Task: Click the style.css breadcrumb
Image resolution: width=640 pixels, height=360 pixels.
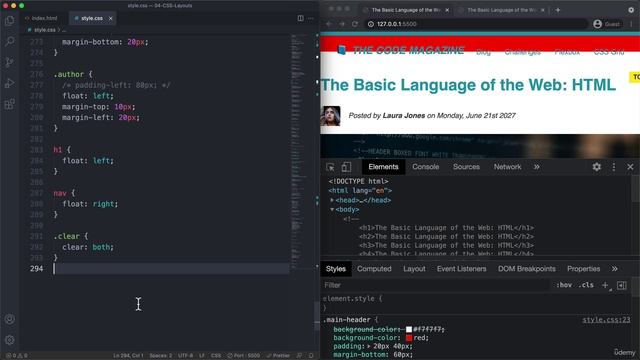Action: tap(44, 30)
